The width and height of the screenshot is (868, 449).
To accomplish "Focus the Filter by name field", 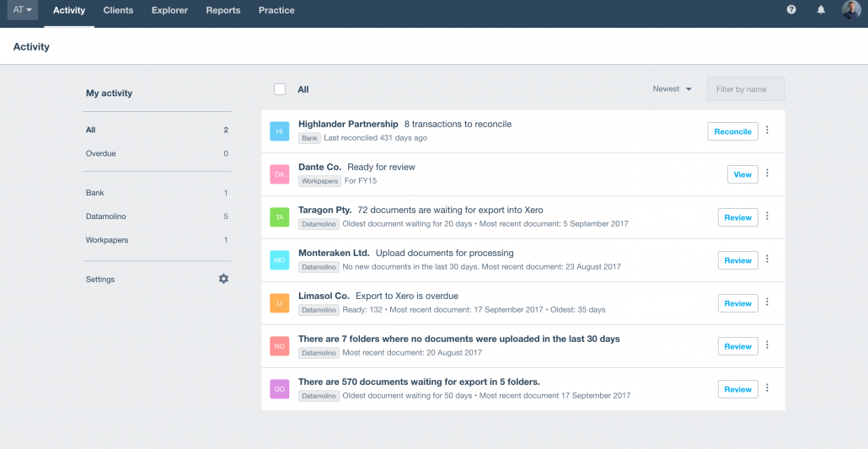I will click(x=746, y=89).
